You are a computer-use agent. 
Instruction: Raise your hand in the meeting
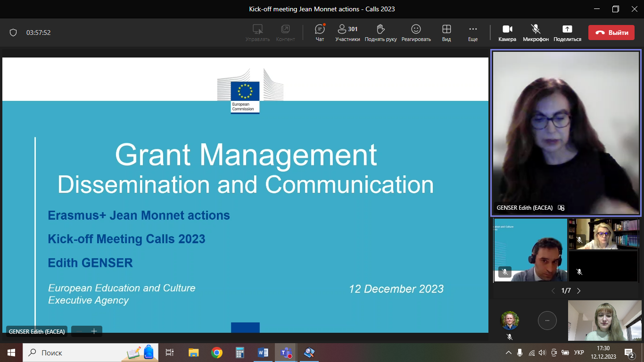(x=380, y=33)
